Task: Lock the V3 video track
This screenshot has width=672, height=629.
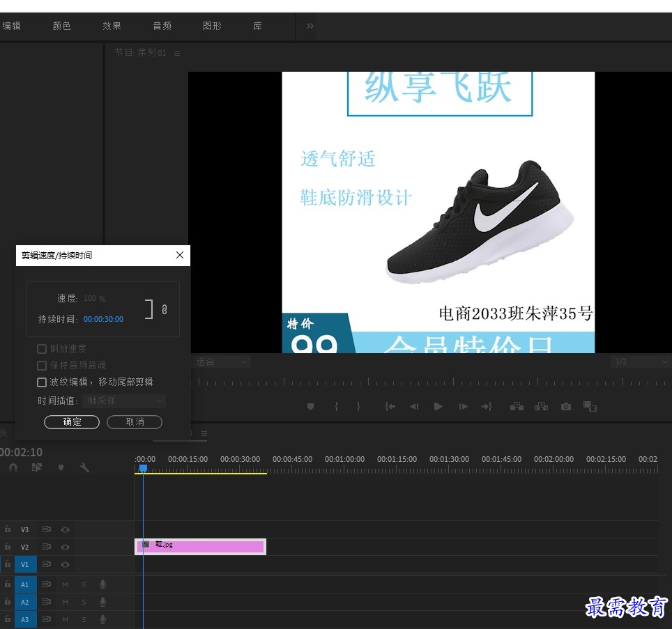Action: point(8,529)
